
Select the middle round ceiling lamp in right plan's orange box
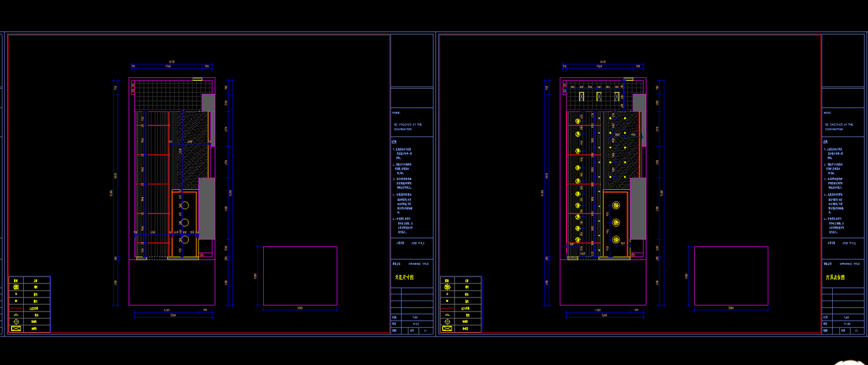616,222
